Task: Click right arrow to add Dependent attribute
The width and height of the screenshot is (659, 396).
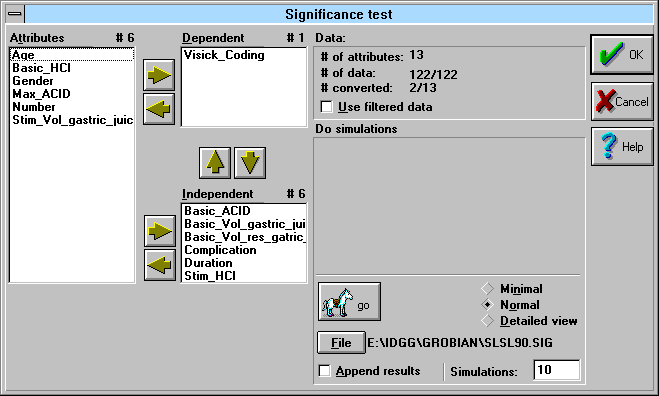Action: click(159, 75)
